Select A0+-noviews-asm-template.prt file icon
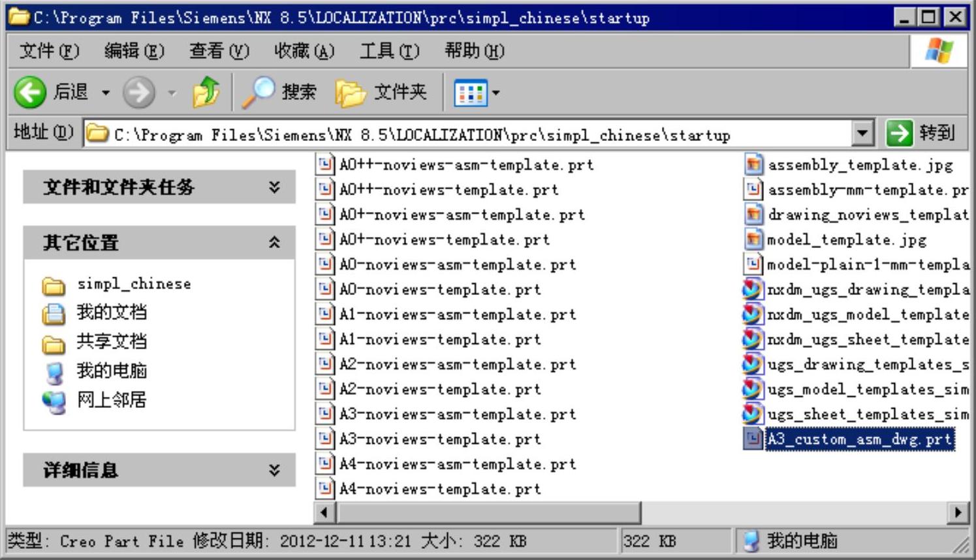 (325, 214)
